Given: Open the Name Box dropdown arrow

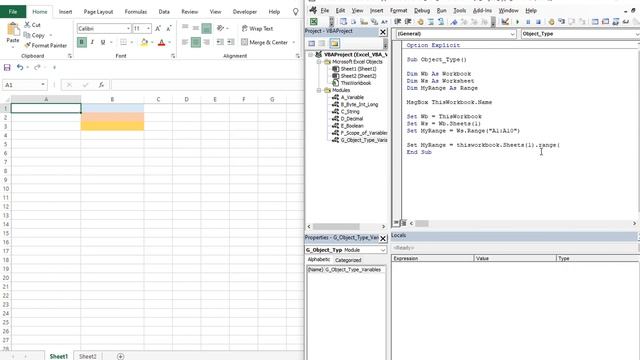Looking at the screenshot, I should pyautogui.click(x=43, y=84).
